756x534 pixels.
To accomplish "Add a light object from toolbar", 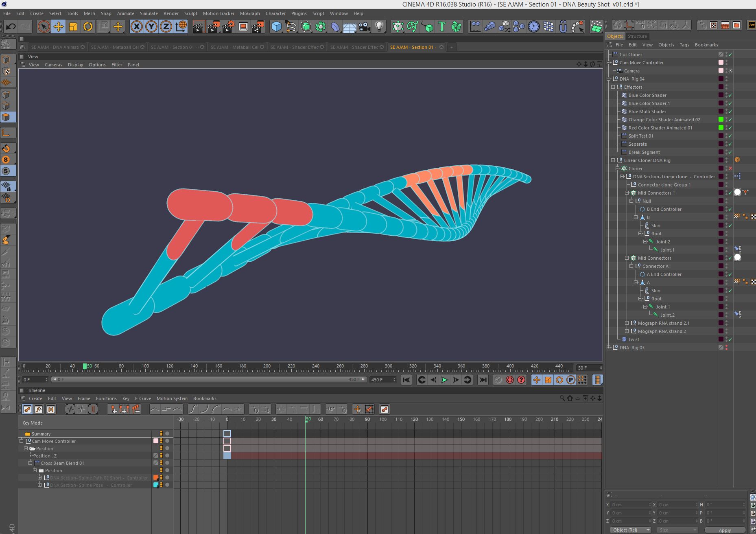I will (379, 27).
